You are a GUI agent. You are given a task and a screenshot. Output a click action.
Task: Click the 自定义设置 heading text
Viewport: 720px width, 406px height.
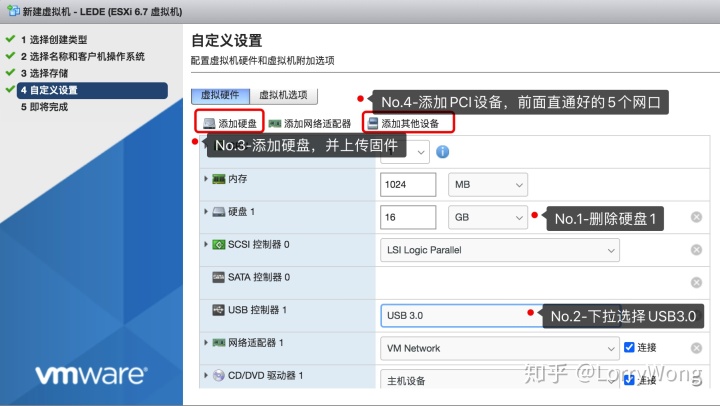(227, 40)
